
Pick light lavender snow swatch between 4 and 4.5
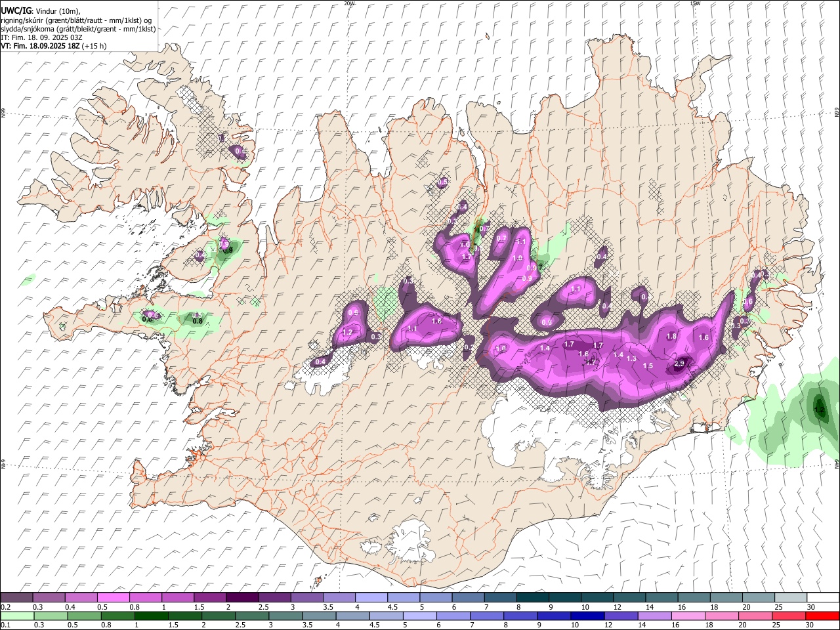(371, 598)
